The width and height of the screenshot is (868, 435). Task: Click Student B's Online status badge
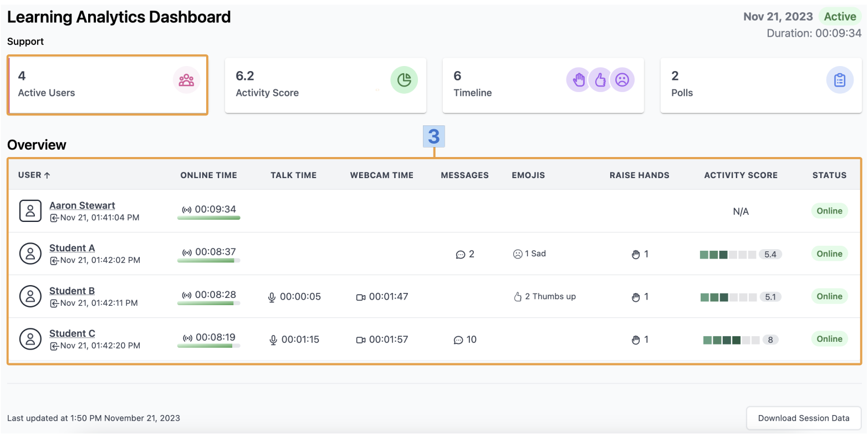(829, 296)
